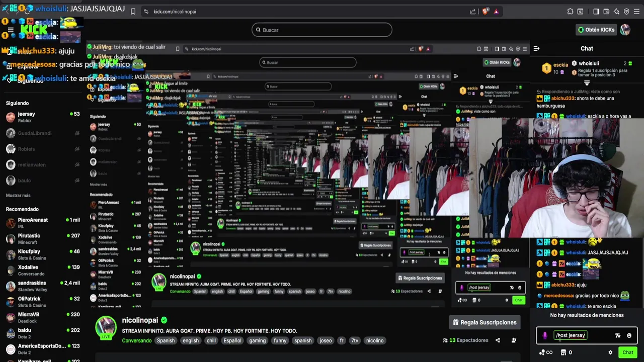This screenshot has width=644, height=362.
Task: Open the Brave Shields lion icon
Action: click(x=485, y=12)
